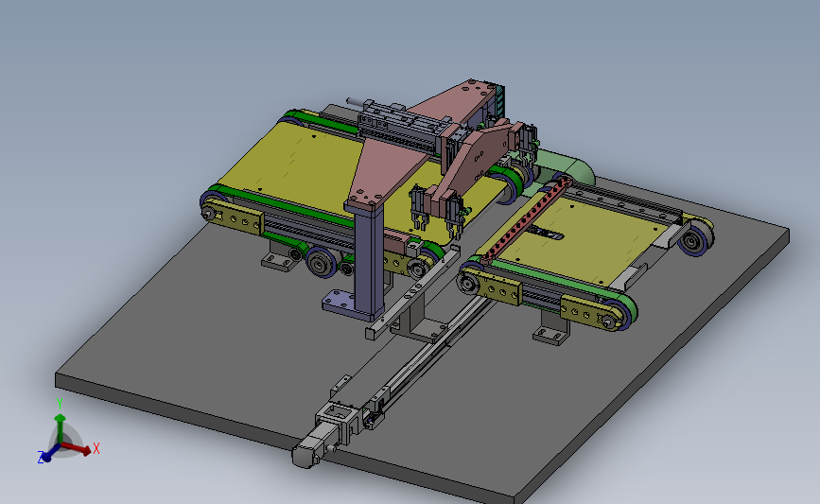Select the red perforated bar on the right conveyor
Viewport: 820px width, 504px height.
click(x=527, y=218)
